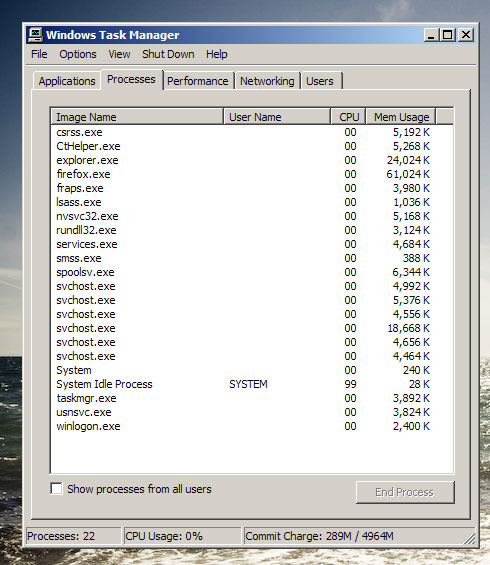
Task: Open the File menu
Action: click(x=39, y=54)
